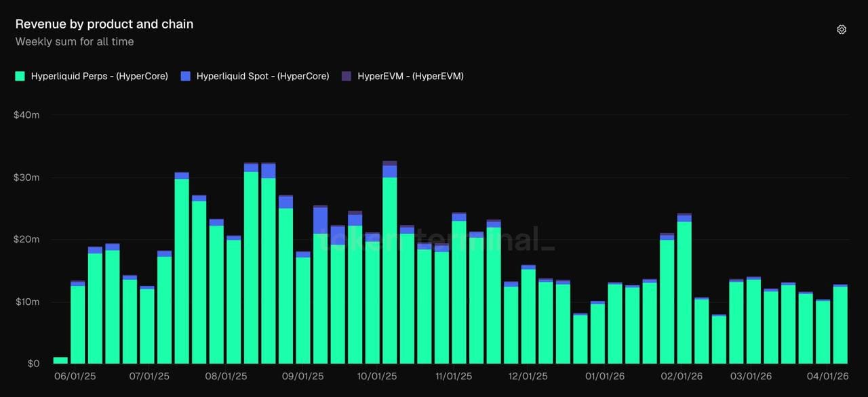Click the 12/01/25 x-axis date
Image resolution: width=868 pixels, height=397 pixels.
click(x=528, y=376)
